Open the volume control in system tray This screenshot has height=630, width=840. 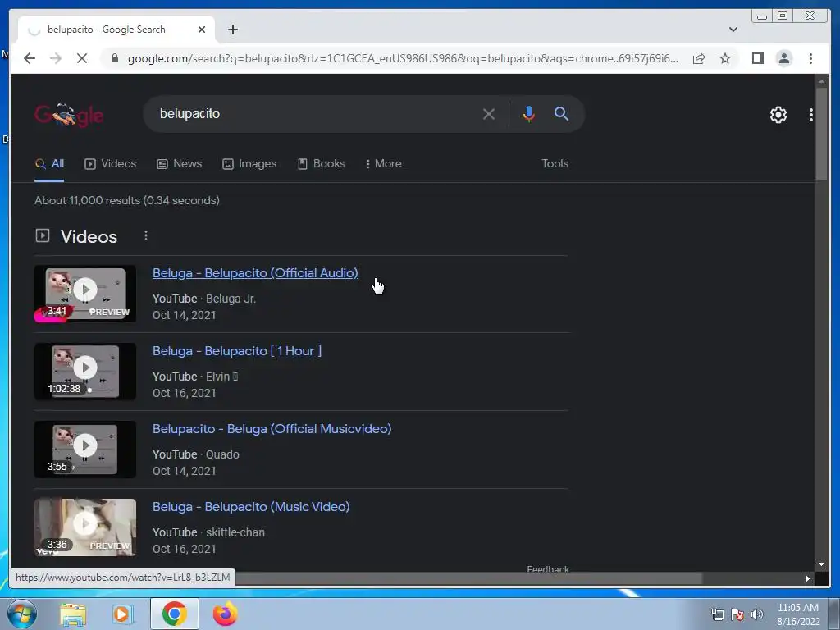point(756,614)
